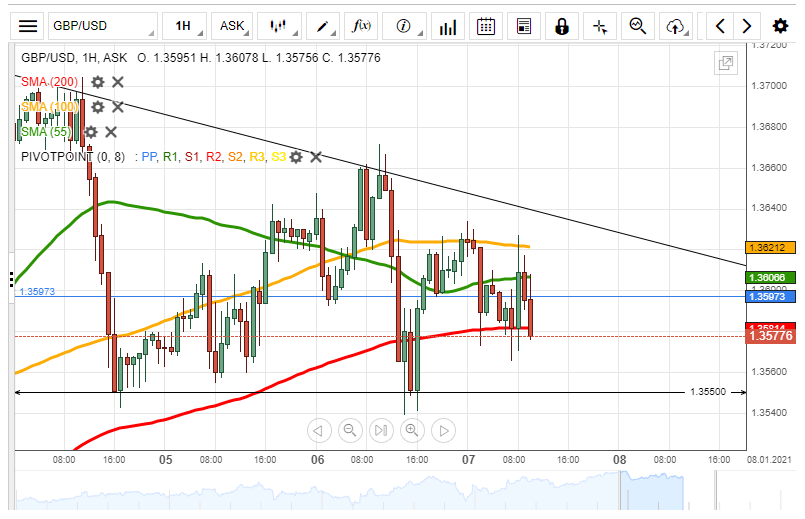Click date label 07 on time axis
This screenshot has height=519, width=805.
coord(468,459)
